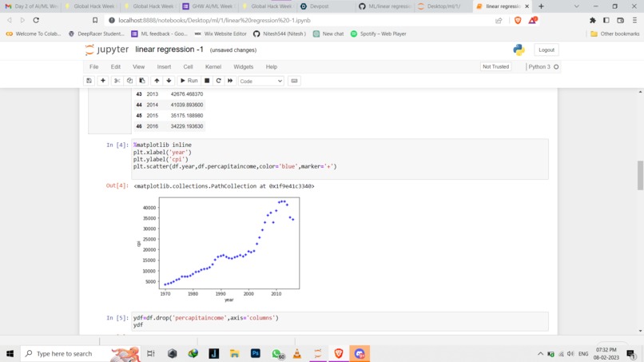
Task: Switch to ML/linear regression GitHub tab
Action: coord(385,6)
